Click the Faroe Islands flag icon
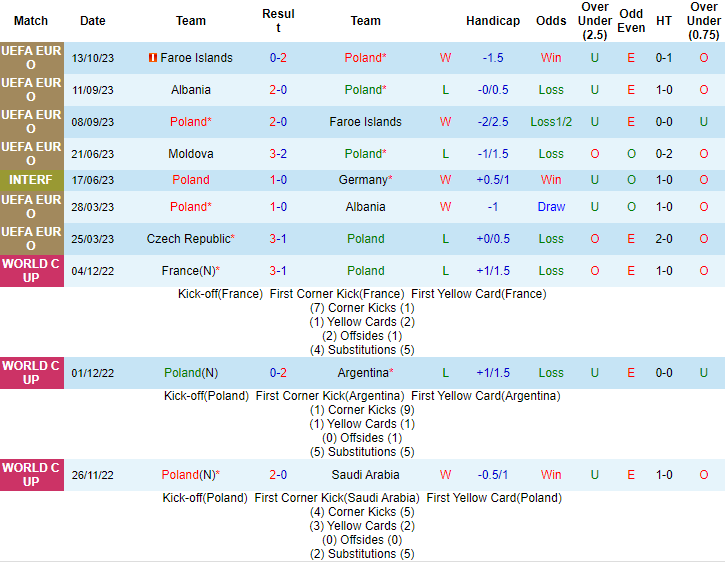The height and width of the screenshot is (562, 725). (153, 58)
